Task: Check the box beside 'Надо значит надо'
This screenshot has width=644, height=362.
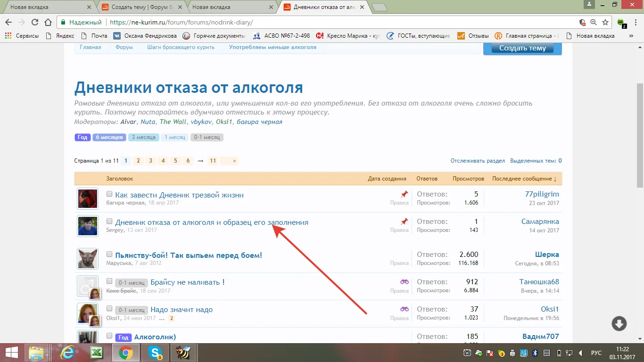Action: coord(109,309)
